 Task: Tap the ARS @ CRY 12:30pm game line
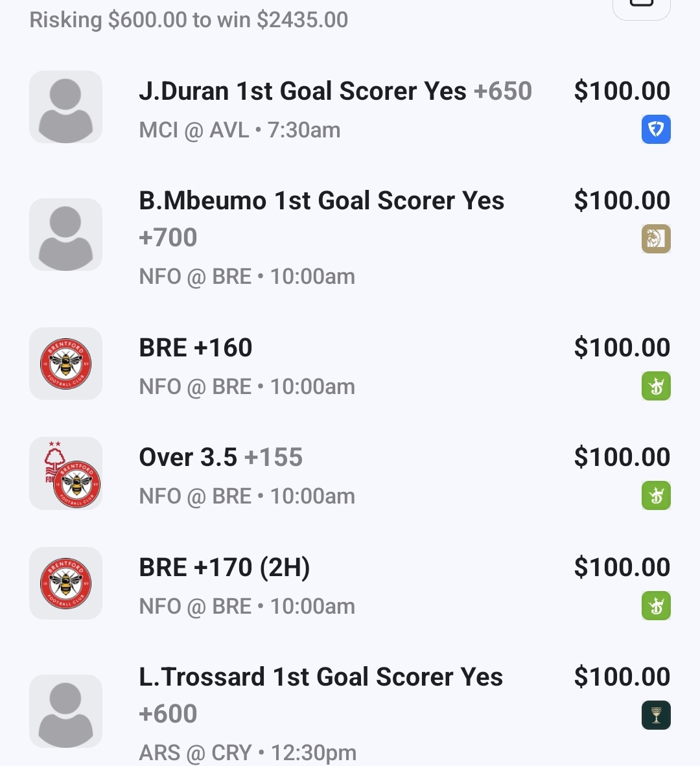click(248, 752)
